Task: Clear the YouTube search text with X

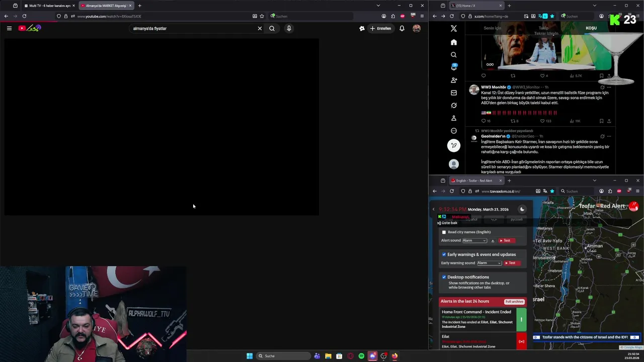Action: tap(260, 29)
